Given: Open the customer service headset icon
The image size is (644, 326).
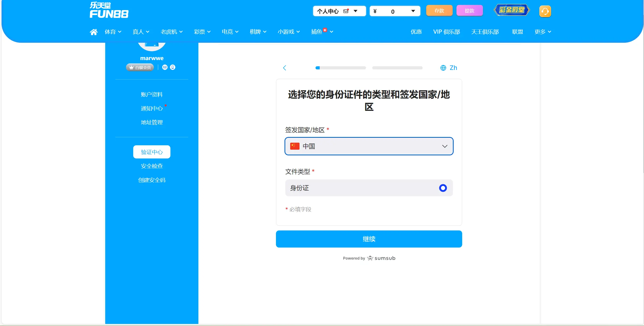Looking at the screenshot, I should [x=545, y=11].
